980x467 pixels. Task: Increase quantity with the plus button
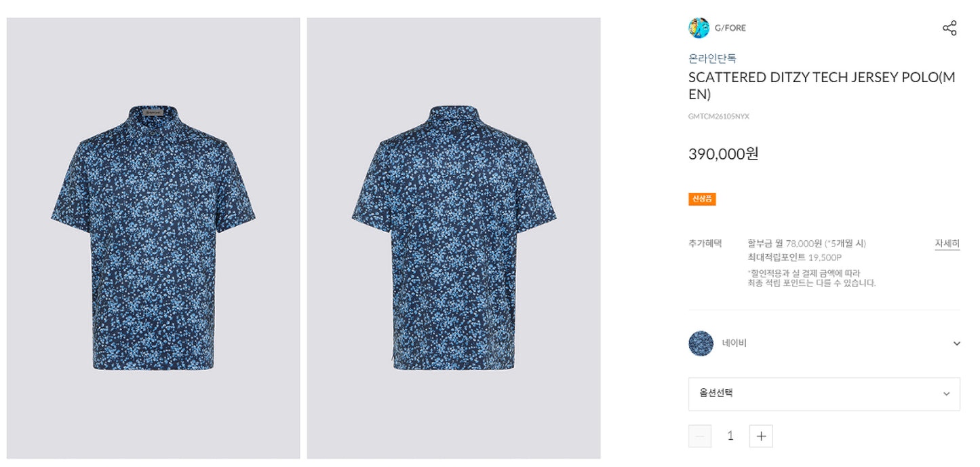click(x=761, y=436)
